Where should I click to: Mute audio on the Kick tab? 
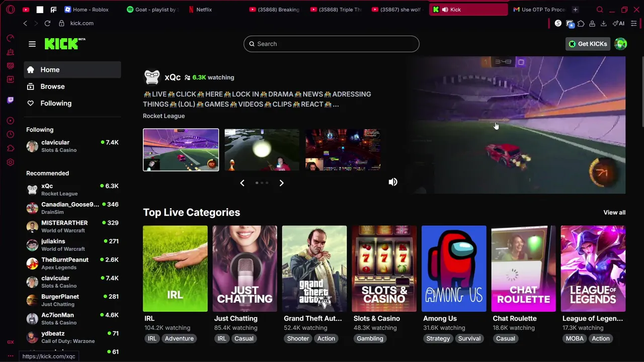(445, 10)
